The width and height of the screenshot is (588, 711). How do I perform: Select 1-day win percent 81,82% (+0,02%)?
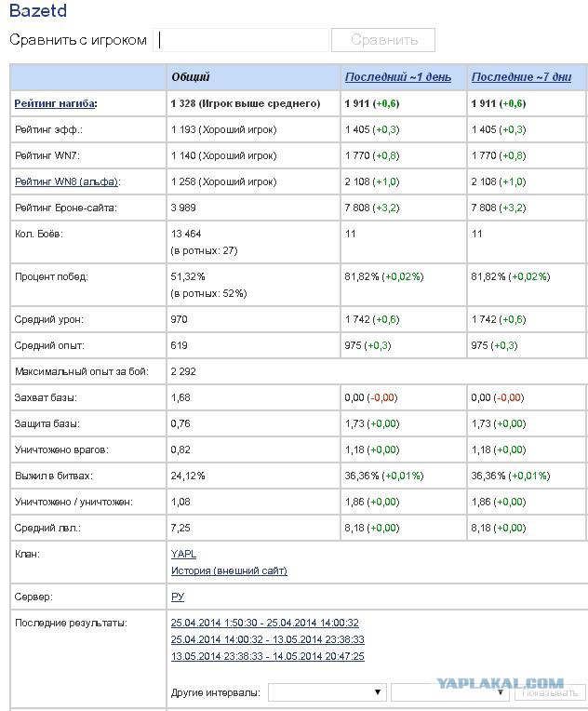[384, 276]
